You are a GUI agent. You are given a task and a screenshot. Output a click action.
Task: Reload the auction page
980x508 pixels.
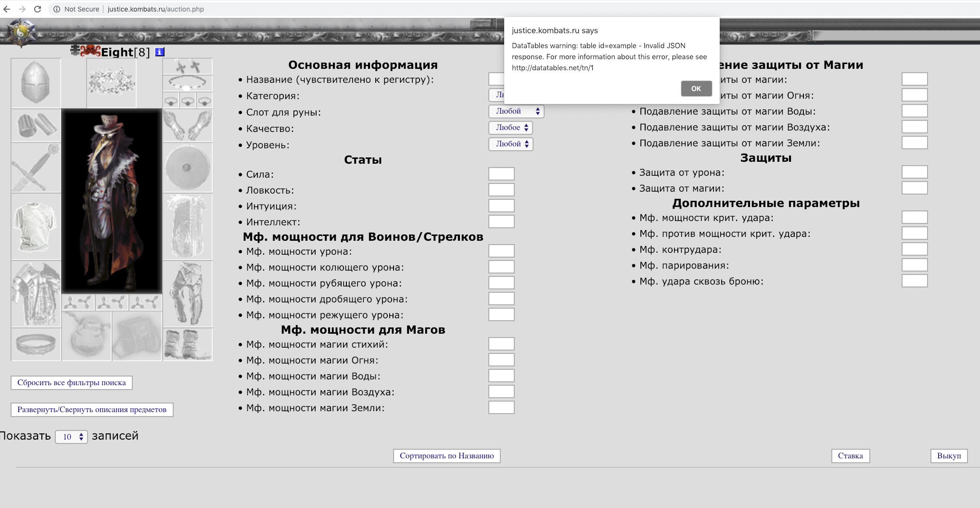coord(38,9)
